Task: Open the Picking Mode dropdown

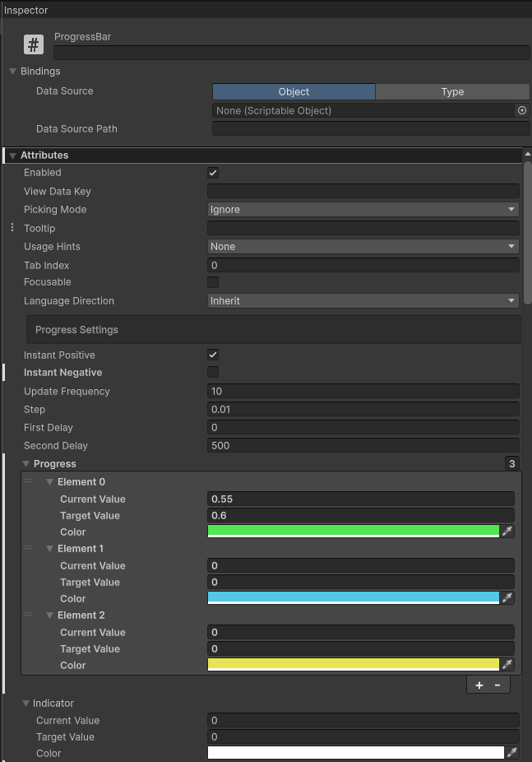Action: 362,209
